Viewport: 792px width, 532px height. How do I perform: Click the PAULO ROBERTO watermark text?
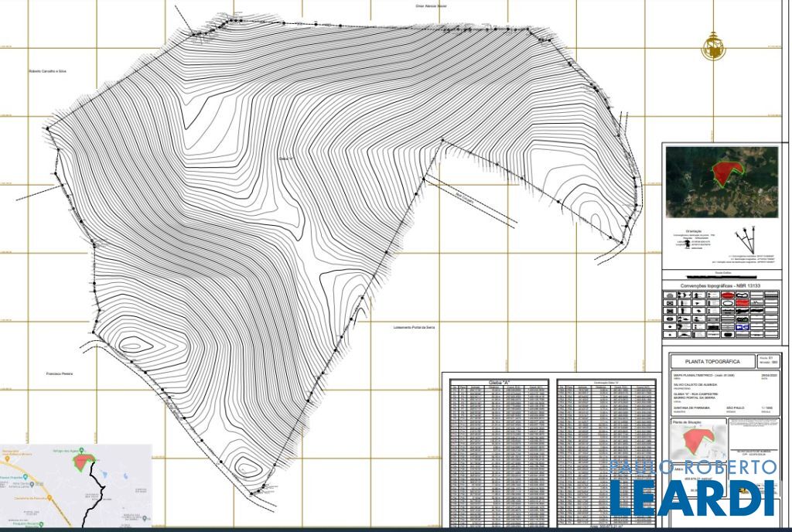(692, 467)
